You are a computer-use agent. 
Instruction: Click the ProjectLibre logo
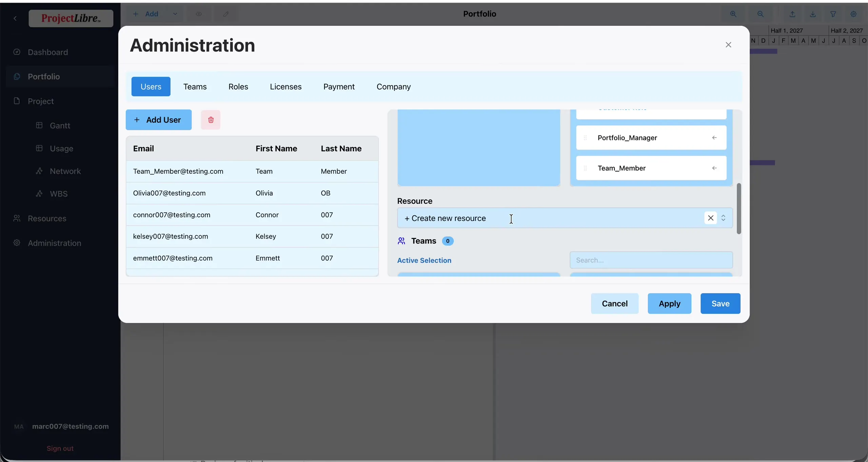(71, 18)
